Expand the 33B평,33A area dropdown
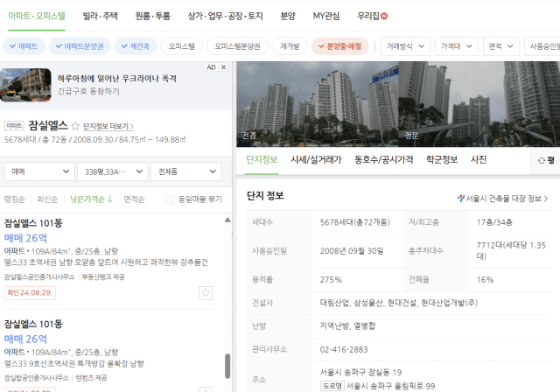This screenshot has width=560, height=392. click(x=113, y=171)
